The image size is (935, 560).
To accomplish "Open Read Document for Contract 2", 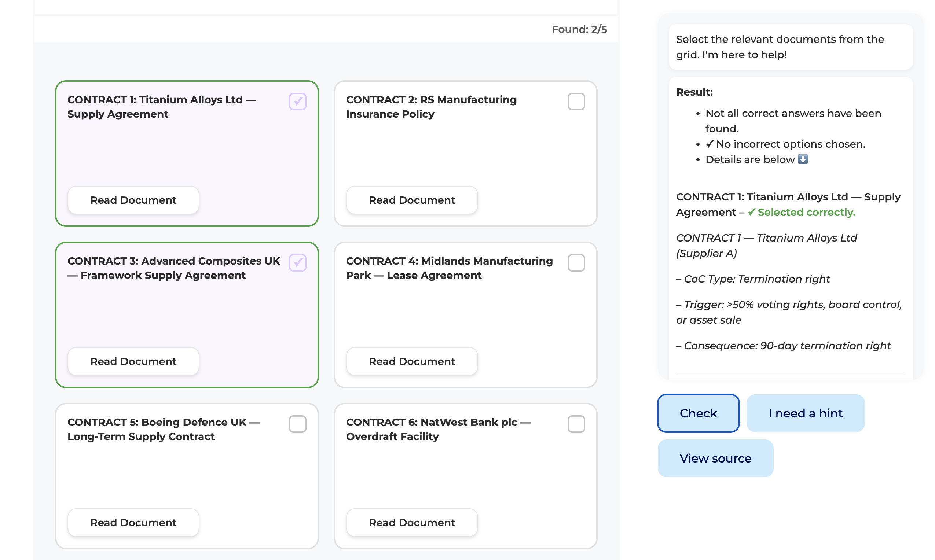I will pos(412,200).
